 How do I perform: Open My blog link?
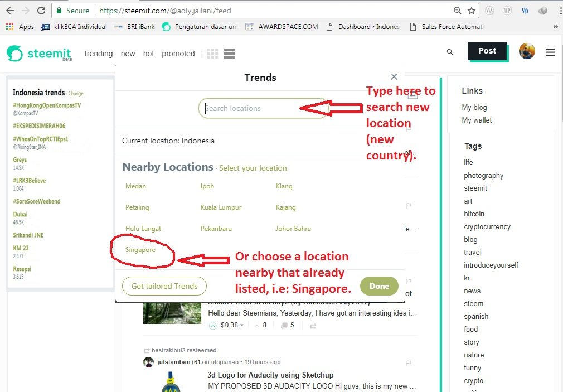pyautogui.click(x=474, y=107)
